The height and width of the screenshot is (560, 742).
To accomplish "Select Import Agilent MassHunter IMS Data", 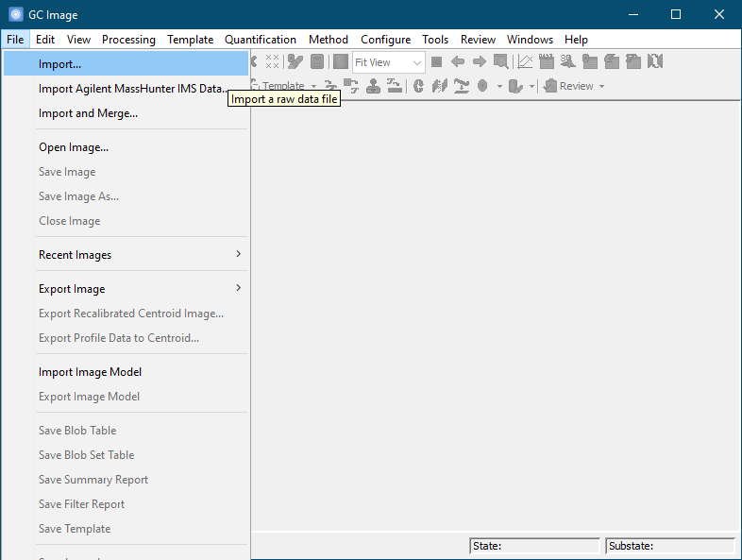I will [x=126, y=89].
